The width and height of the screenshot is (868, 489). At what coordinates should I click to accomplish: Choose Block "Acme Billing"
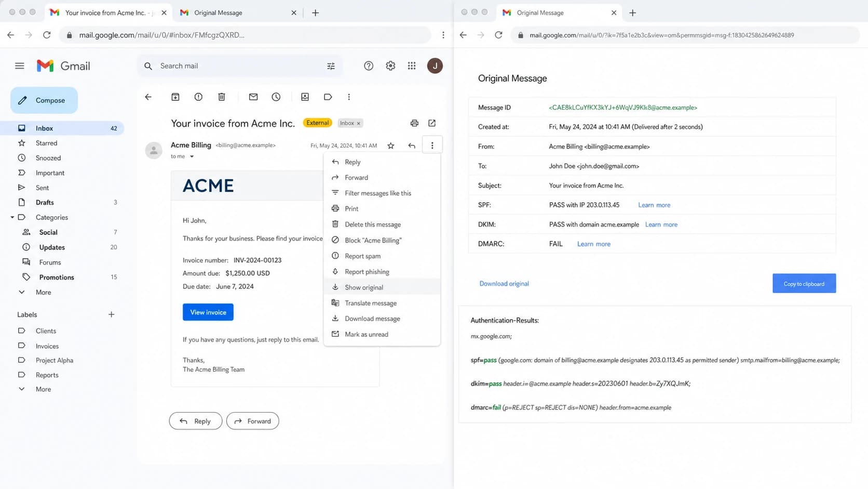click(382, 240)
